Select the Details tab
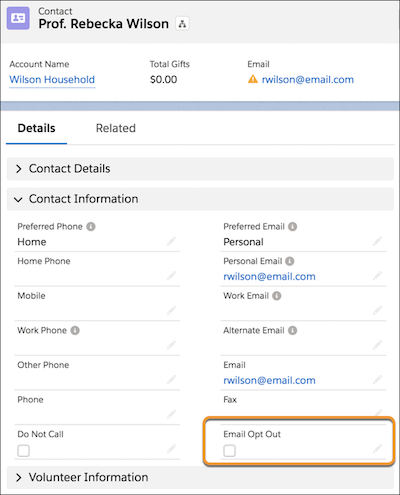The image size is (400, 495). (36, 128)
